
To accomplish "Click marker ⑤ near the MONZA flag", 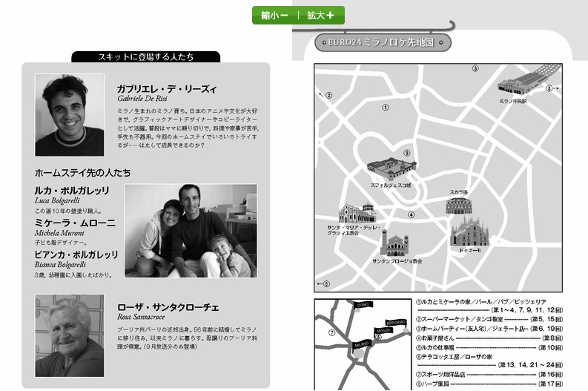I will (378, 337).
